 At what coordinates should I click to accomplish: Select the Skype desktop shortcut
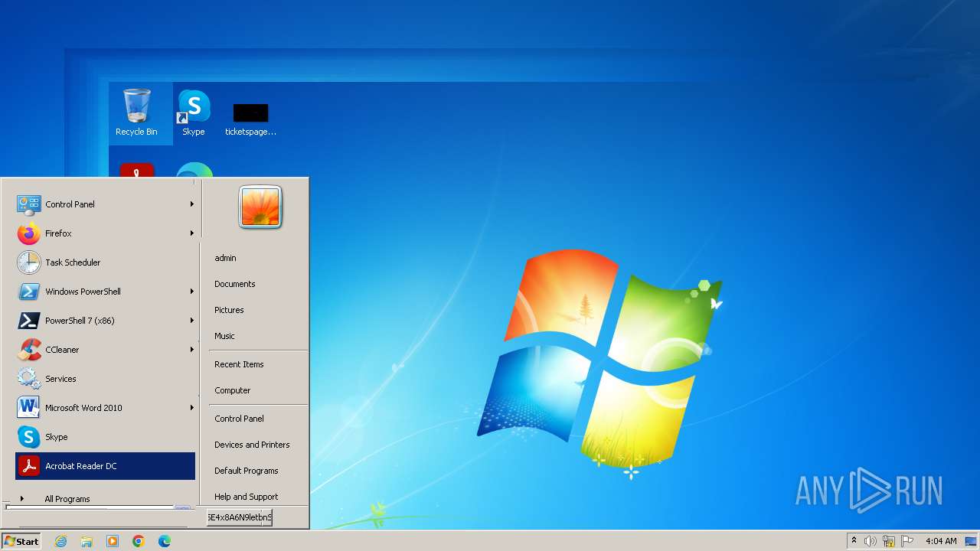click(194, 112)
